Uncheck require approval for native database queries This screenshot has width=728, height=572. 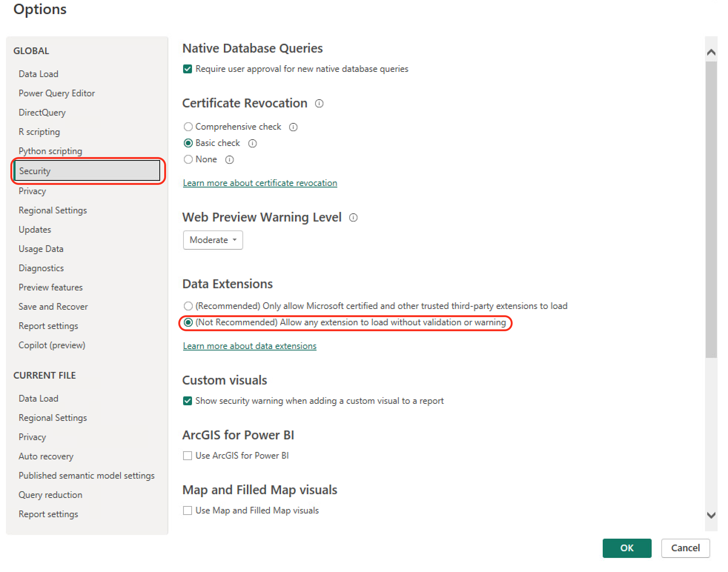187,69
